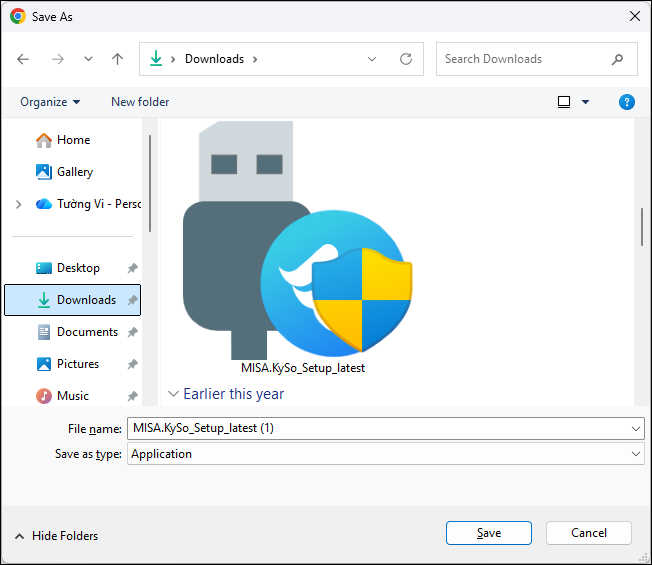652x565 pixels.
Task: Go up one folder level
Action: click(118, 59)
